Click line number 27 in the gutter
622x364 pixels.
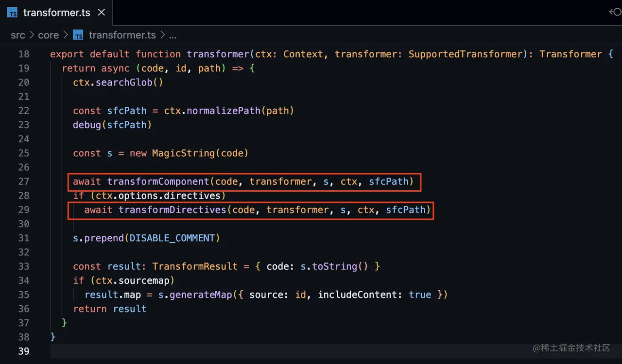point(24,181)
